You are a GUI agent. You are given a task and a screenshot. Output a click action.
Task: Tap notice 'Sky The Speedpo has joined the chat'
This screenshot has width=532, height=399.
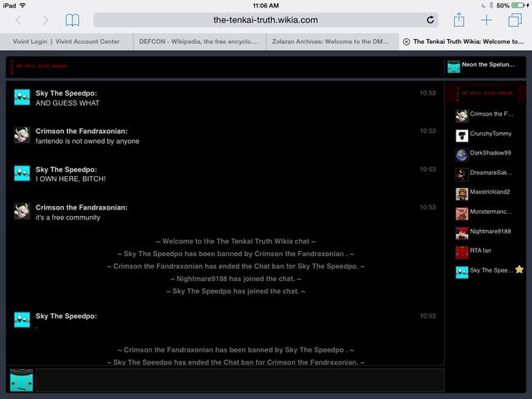coord(235,292)
